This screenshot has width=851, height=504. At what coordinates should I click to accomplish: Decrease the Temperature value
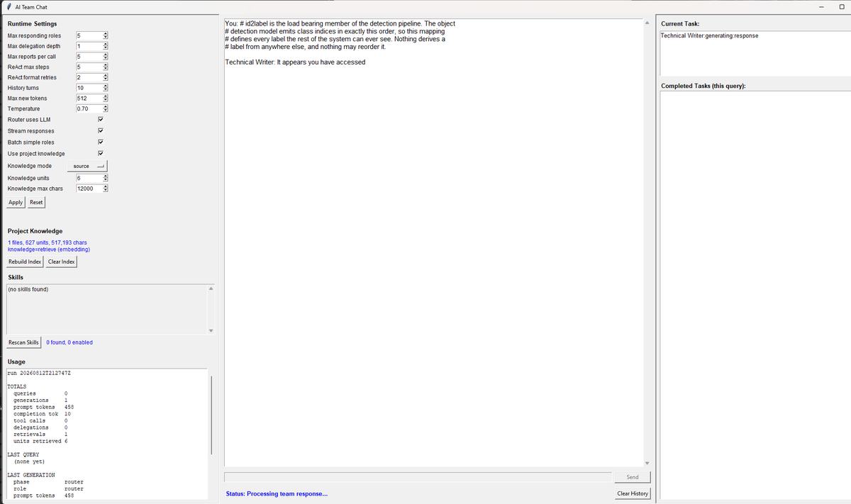click(105, 111)
